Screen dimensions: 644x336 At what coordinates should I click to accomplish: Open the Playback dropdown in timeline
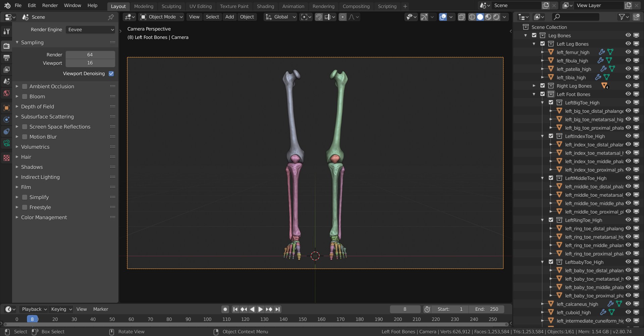tap(34, 309)
